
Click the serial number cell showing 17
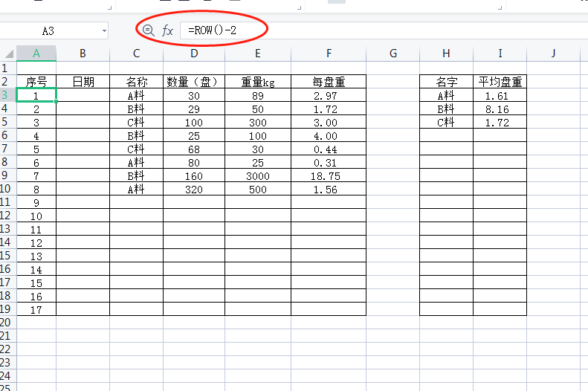tap(36, 309)
